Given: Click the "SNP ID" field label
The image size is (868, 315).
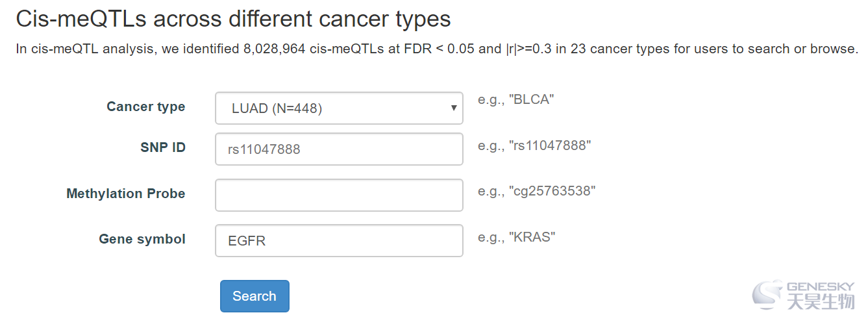Looking at the screenshot, I should pyautogui.click(x=163, y=147).
